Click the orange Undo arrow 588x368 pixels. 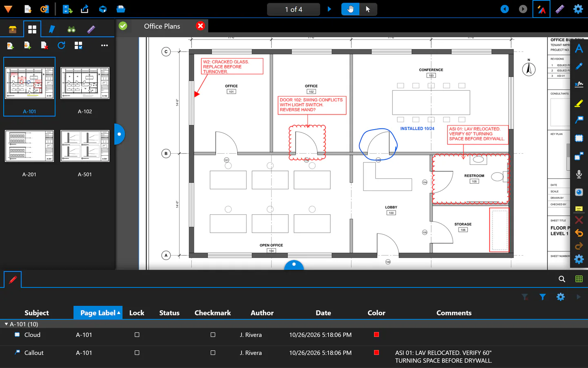579,233
